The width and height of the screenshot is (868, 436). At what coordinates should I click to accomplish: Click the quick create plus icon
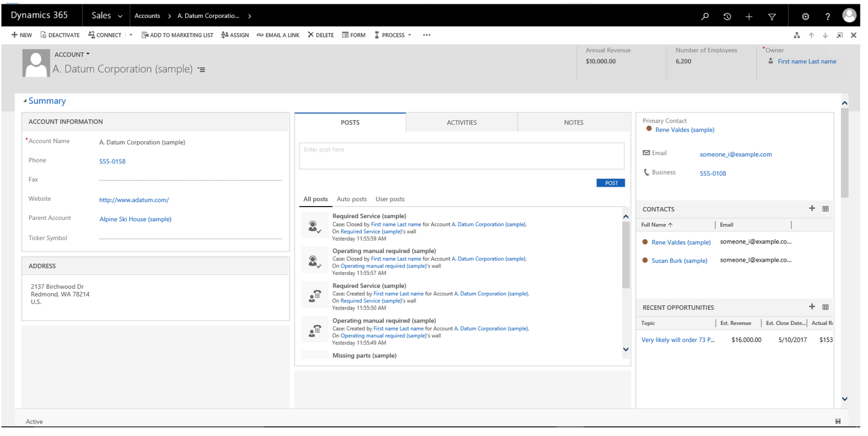pos(749,17)
